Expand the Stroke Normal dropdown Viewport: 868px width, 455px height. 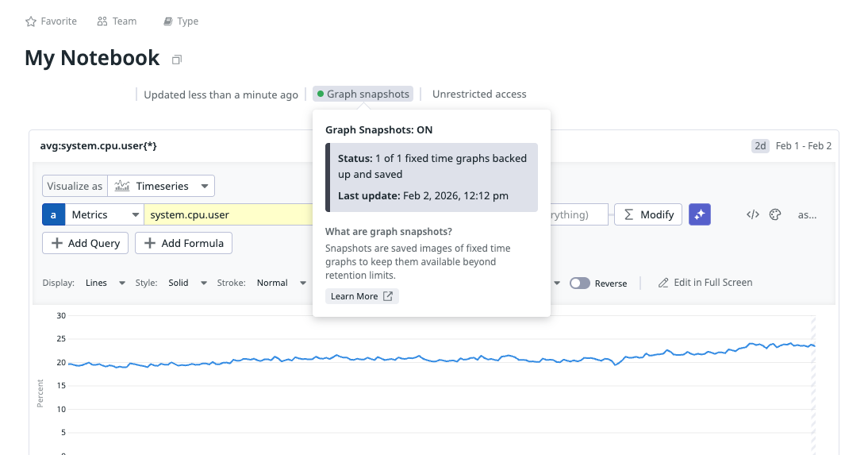281,283
